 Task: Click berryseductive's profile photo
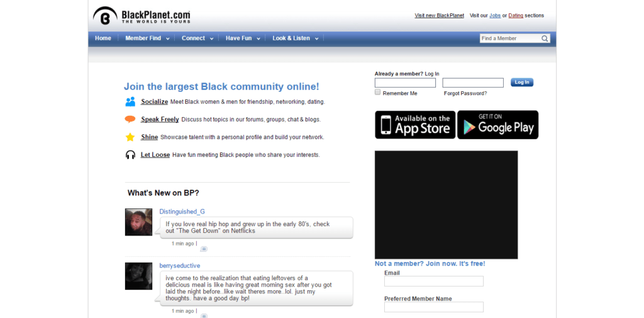coord(138,276)
